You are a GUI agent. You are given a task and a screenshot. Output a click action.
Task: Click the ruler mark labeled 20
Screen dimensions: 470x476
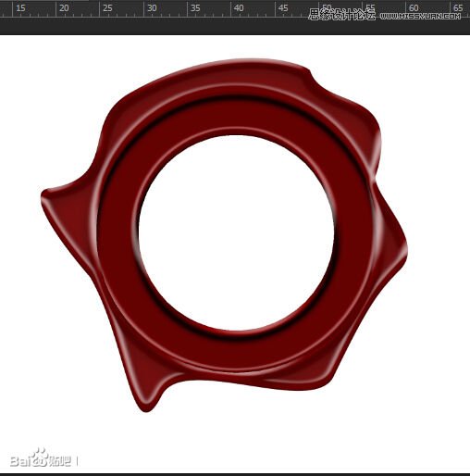(x=64, y=8)
